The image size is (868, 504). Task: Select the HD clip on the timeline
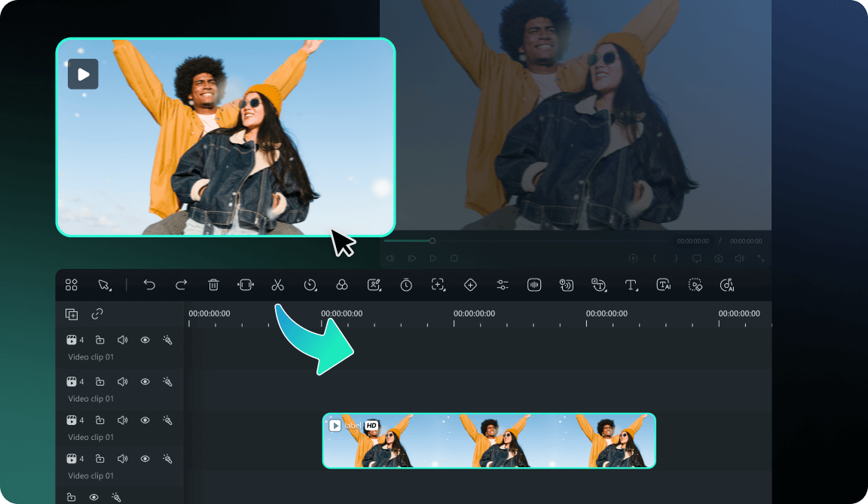pos(489,441)
